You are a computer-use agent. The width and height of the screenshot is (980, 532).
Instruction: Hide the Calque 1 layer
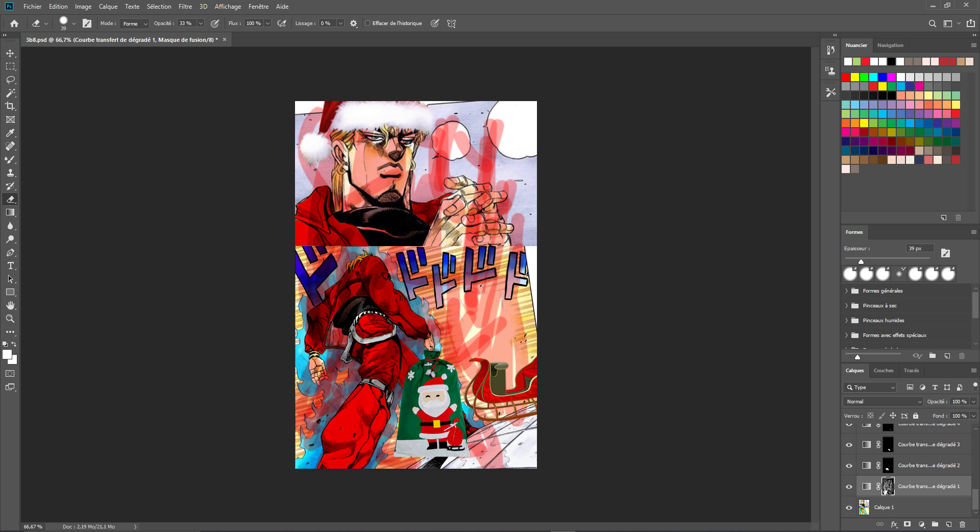pyautogui.click(x=849, y=507)
